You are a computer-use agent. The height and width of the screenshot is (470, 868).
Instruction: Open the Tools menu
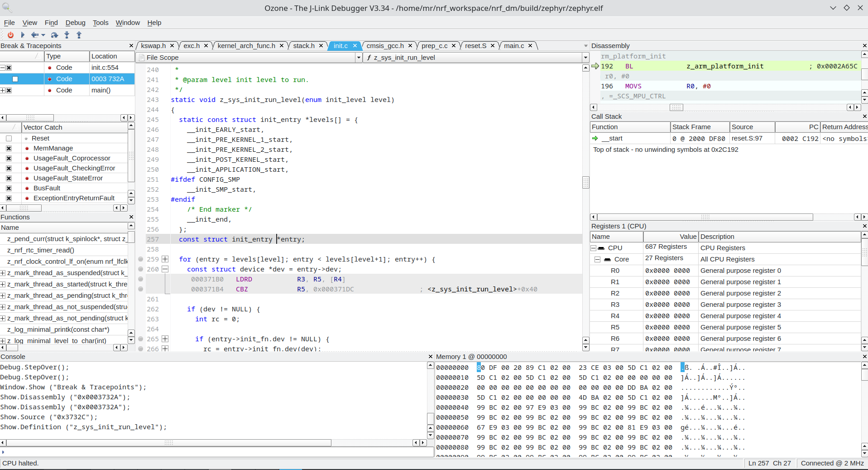tap(101, 23)
